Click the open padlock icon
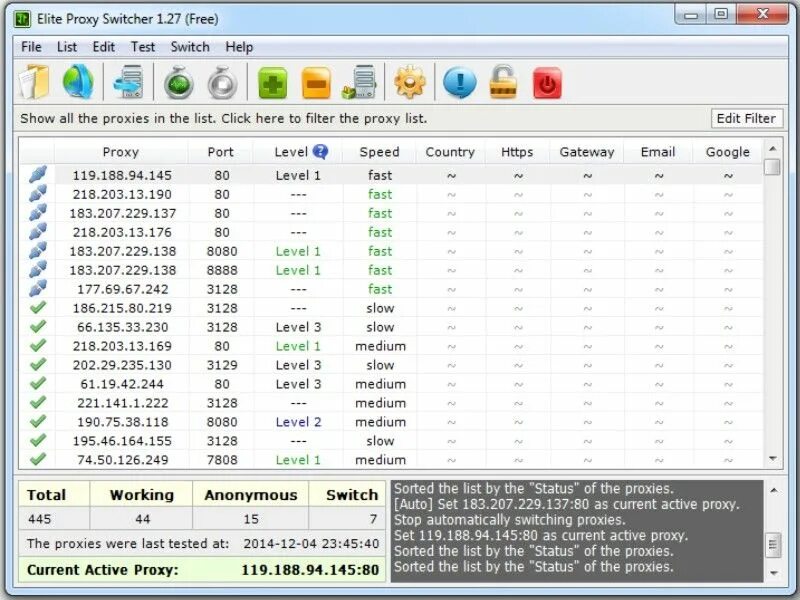 point(504,82)
